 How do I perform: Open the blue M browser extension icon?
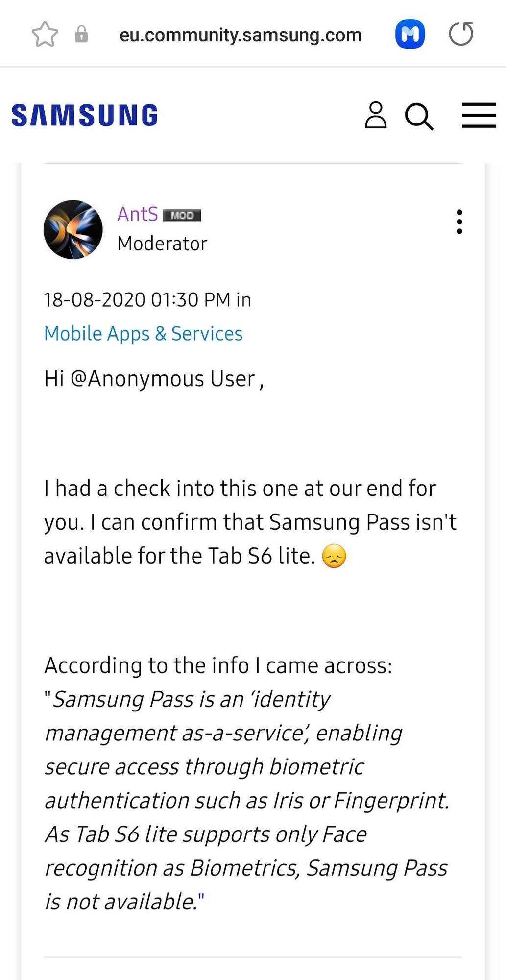(x=410, y=34)
